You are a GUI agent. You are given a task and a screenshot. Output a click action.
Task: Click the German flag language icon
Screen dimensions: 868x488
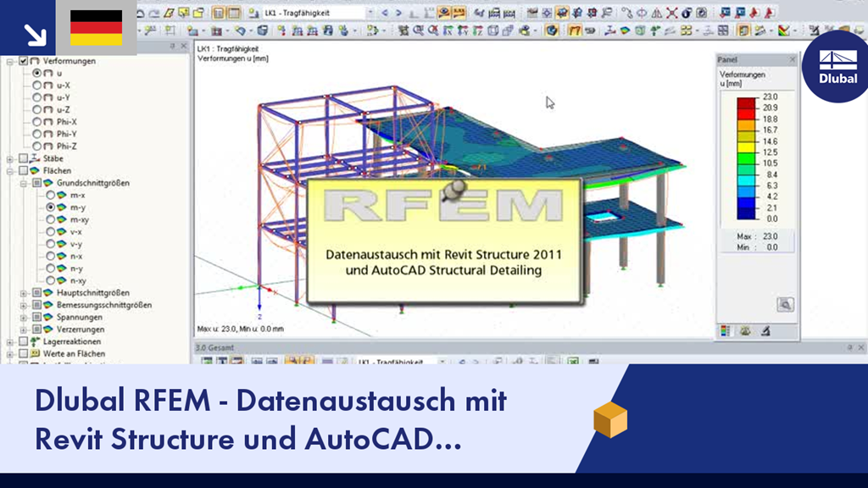(x=97, y=28)
